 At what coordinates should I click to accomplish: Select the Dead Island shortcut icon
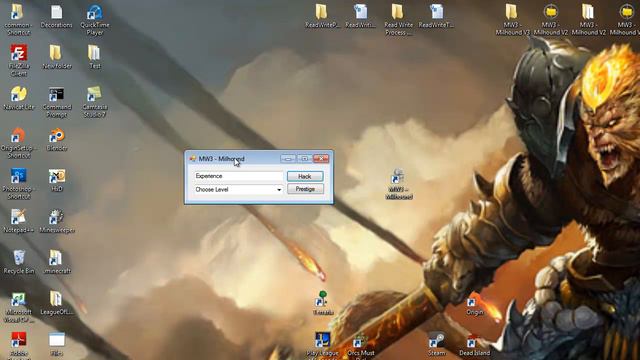[x=474, y=345]
